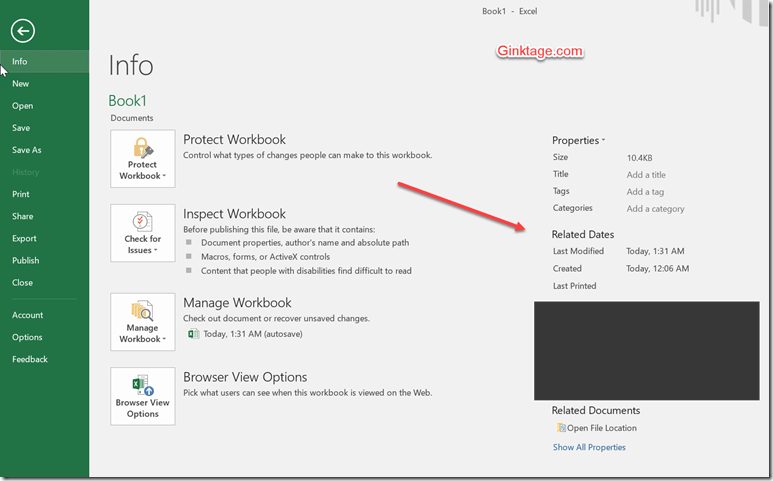
Task: Click the back arrow circle icon
Action: [23, 31]
